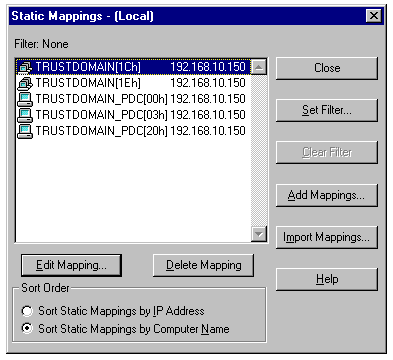Select Sort Static Mappings by Computer Name

tap(27, 329)
